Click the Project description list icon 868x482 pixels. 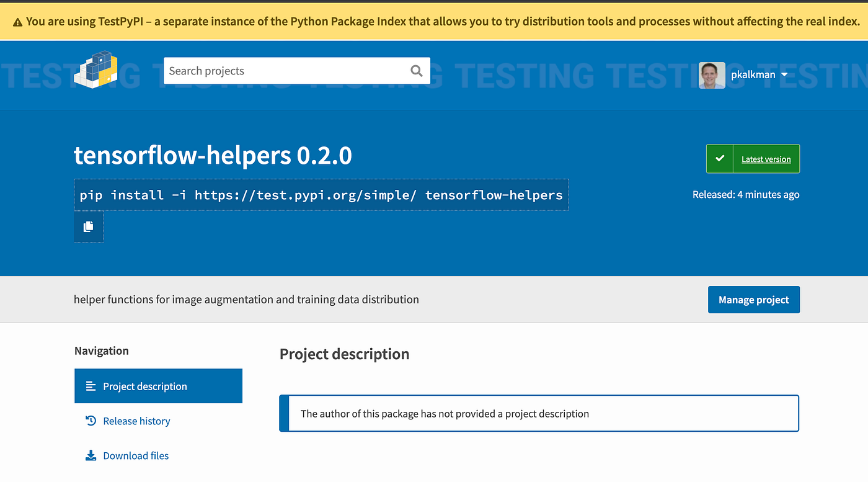pos(91,386)
